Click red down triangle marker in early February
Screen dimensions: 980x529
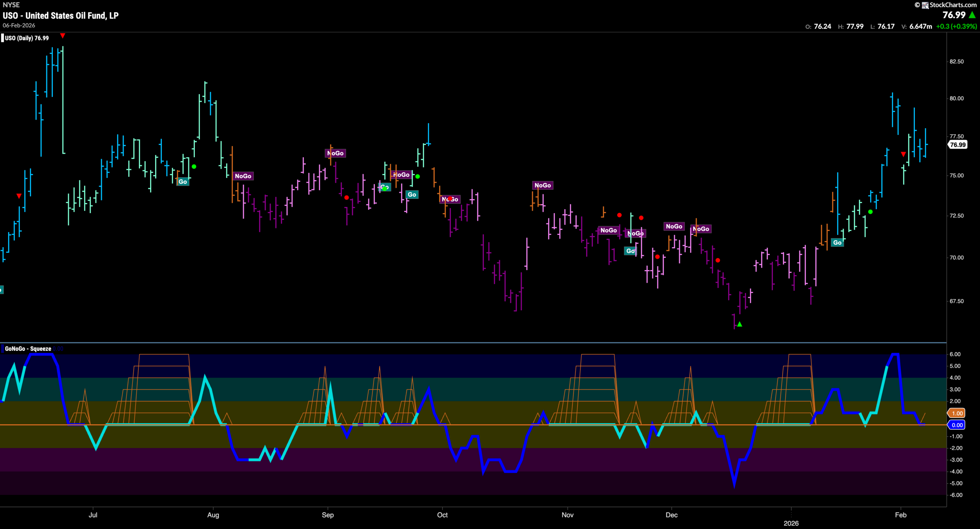(x=903, y=154)
